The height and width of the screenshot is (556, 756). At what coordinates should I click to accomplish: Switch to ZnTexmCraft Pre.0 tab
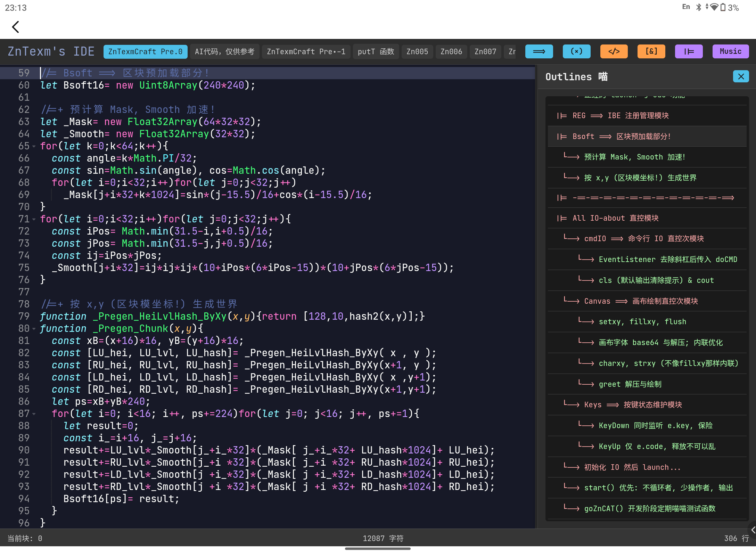tap(145, 52)
